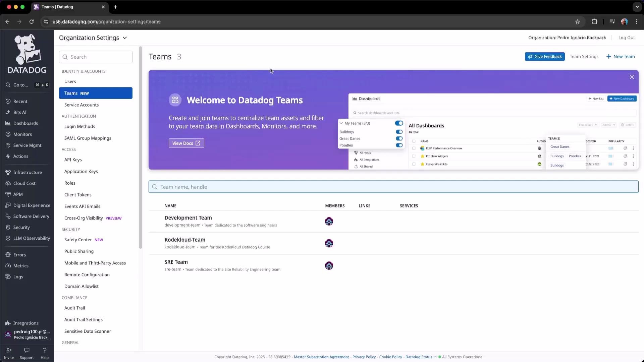Close the Welcome to Datadog Teams banner
The image size is (644, 362).
632,77
